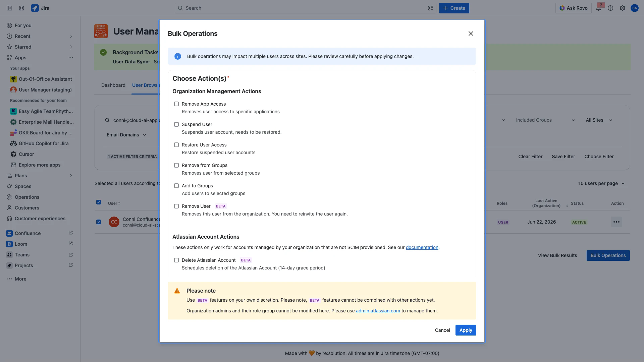Expand the Starred sidebar chevron

[71, 47]
